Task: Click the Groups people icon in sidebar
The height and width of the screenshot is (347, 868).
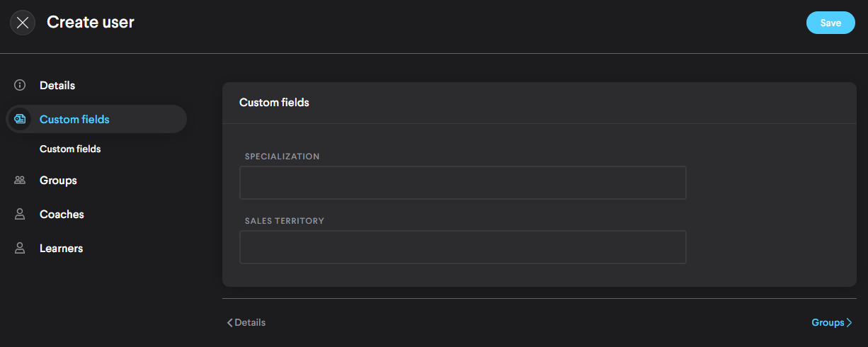Action: point(20,181)
